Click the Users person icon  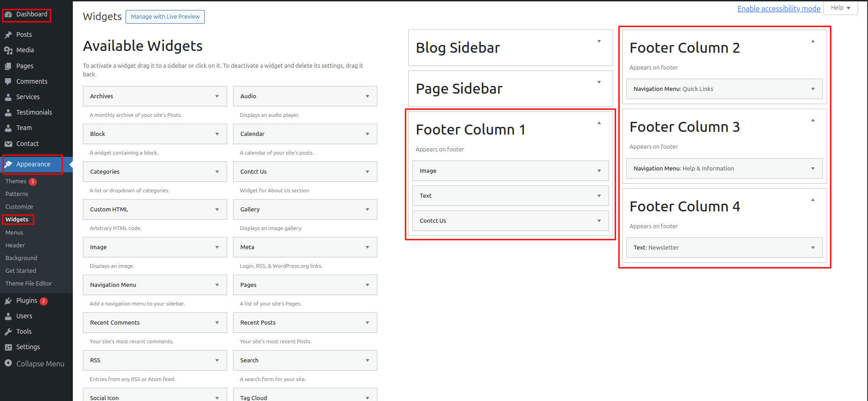pyautogui.click(x=8, y=316)
